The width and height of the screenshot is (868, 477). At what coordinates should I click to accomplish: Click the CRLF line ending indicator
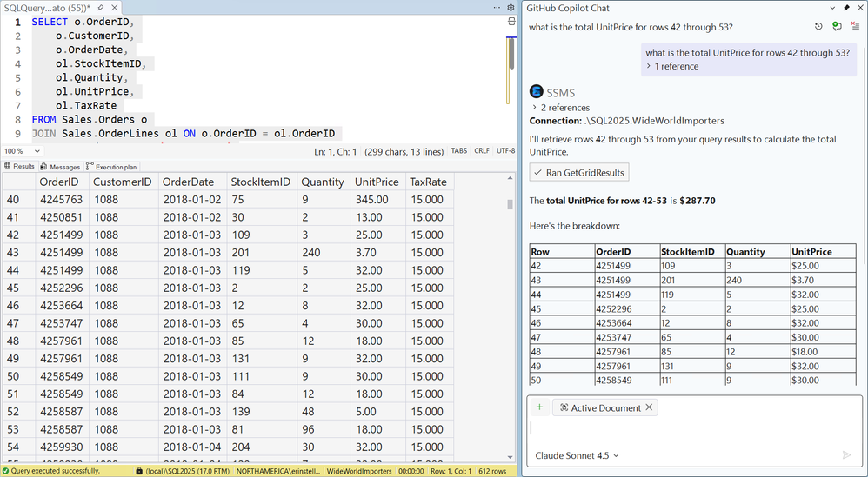click(482, 151)
